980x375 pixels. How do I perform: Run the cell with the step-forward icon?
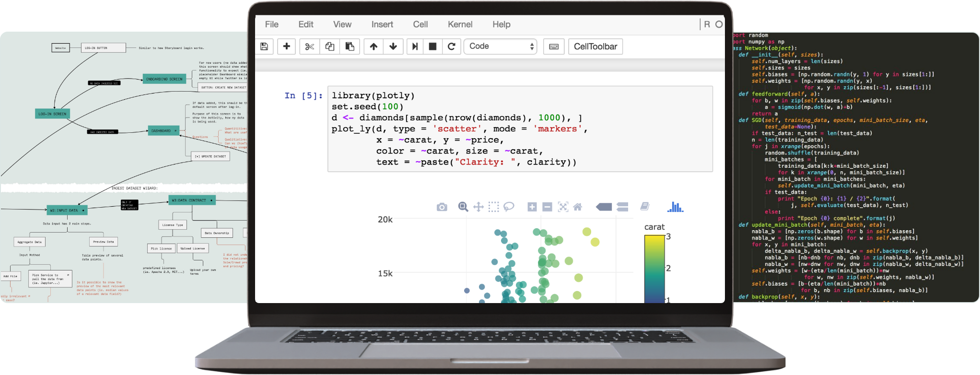coord(415,47)
